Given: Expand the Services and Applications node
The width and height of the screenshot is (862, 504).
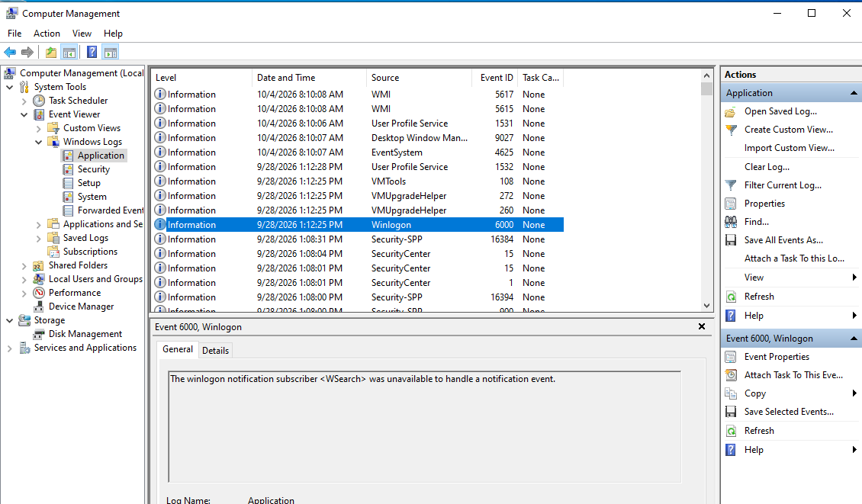Looking at the screenshot, I should pyautogui.click(x=10, y=348).
